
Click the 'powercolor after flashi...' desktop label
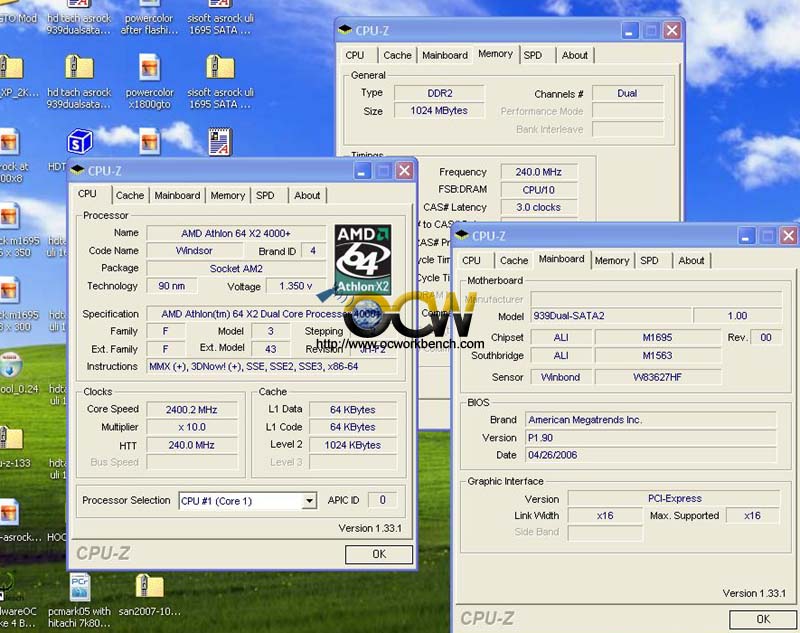(149, 24)
